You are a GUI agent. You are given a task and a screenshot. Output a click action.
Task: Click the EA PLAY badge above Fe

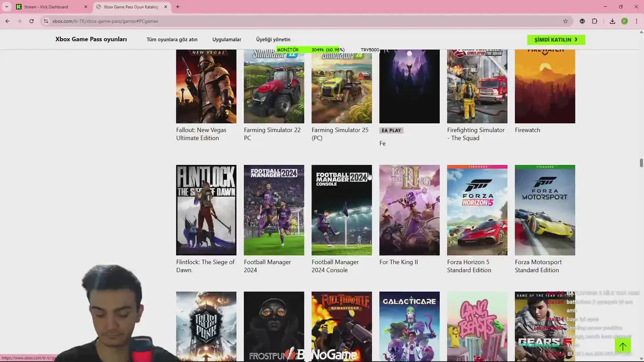pyautogui.click(x=391, y=130)
